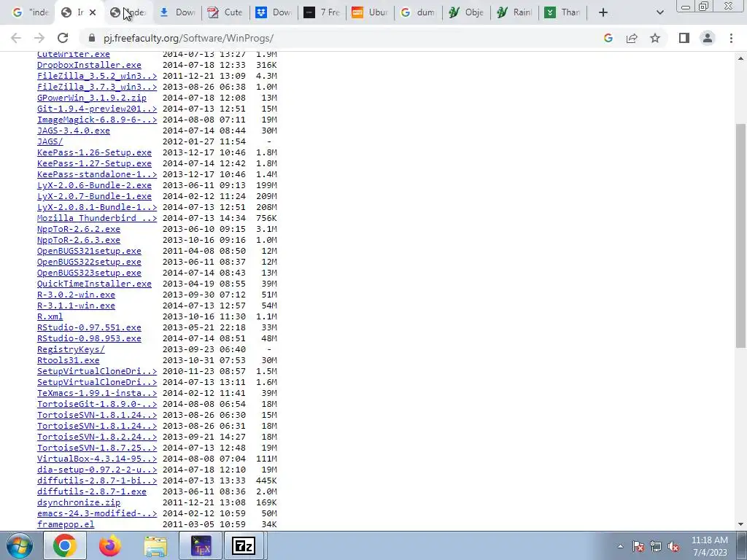Open the Windows Start button
Viewport: 747px width, 560px height.
point(20,545)
